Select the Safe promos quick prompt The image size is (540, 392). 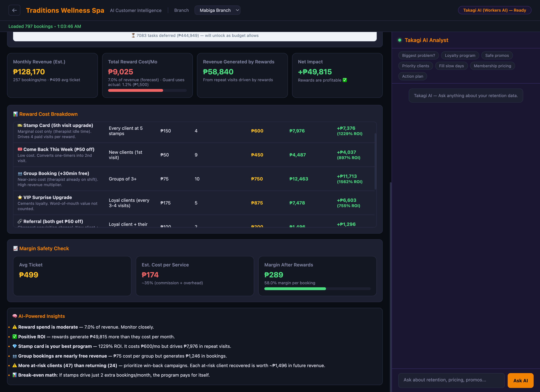[497, 55]
